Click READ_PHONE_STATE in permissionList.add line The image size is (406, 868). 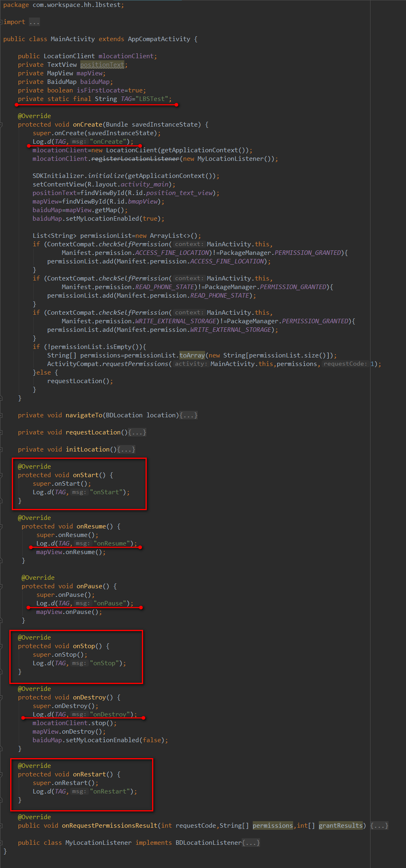point(220,296)
